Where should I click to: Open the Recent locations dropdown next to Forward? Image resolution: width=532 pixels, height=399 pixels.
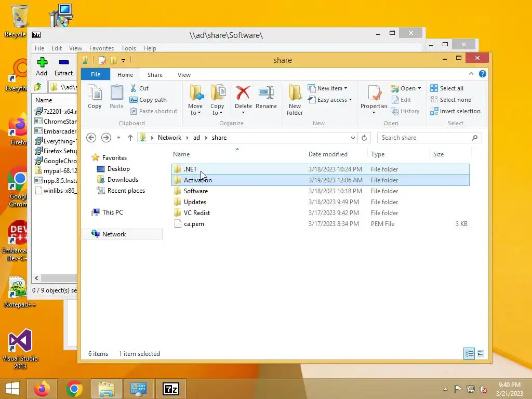pyautogui.click(x=118, y=138)
